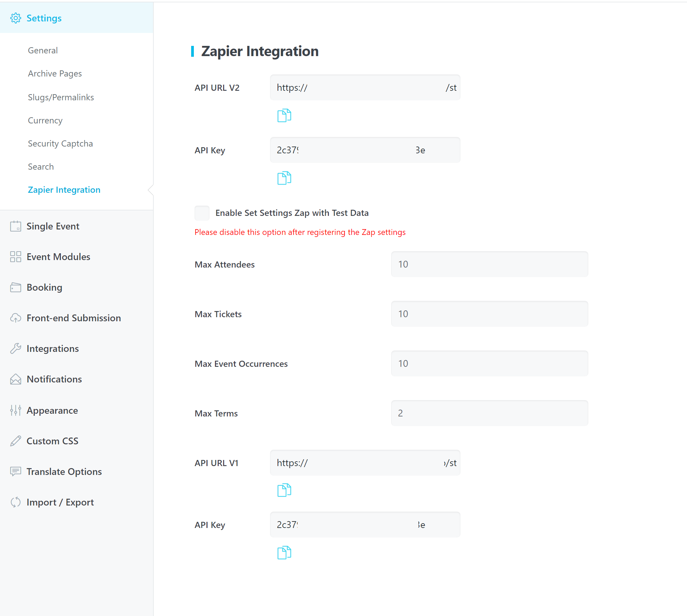Screen dimensions: 687x616
Task: Open the Booking settings section
Action: coord(44,288)
